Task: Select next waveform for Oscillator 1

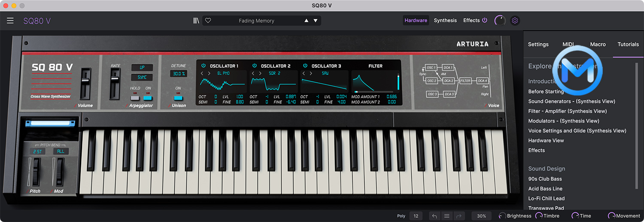Action: tap(209, 73)
